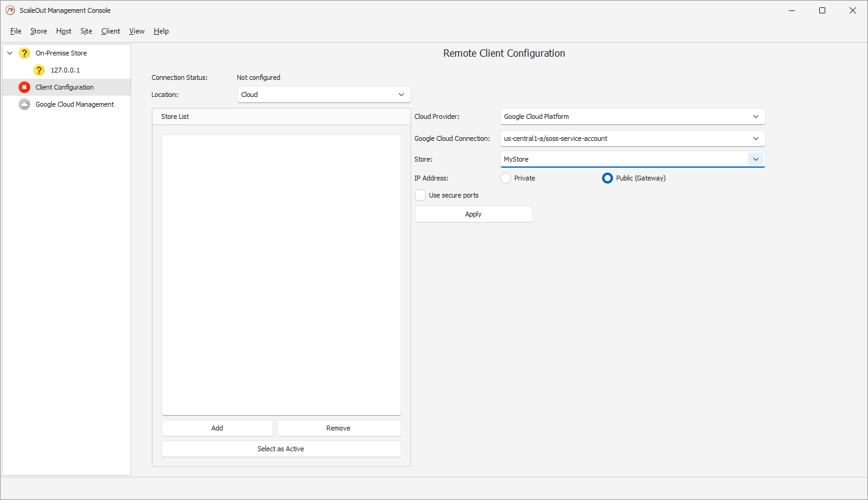
Task: Click the gray cloud icon for Google Cloud Management
Action: pyautogui.click(x=24, y=104)
